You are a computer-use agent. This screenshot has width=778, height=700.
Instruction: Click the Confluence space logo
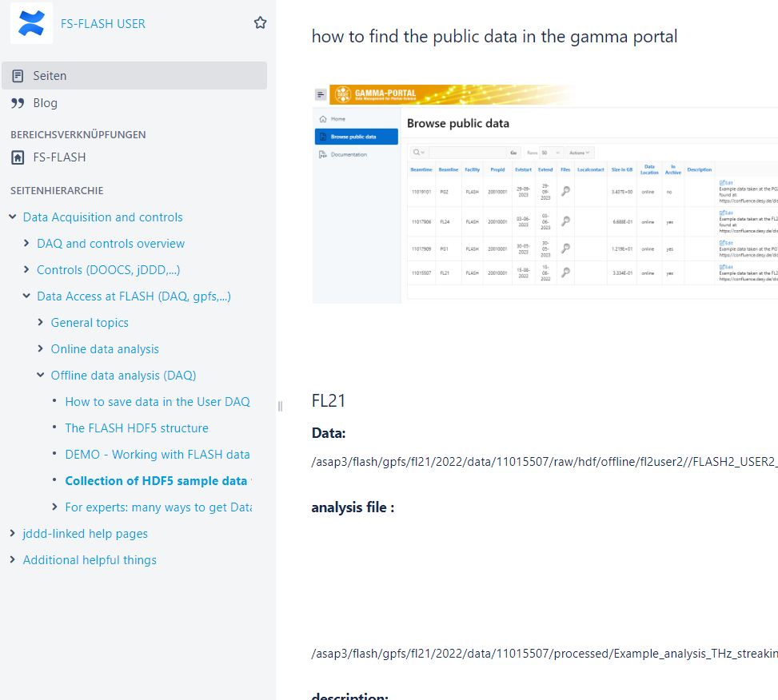(31, 23)
